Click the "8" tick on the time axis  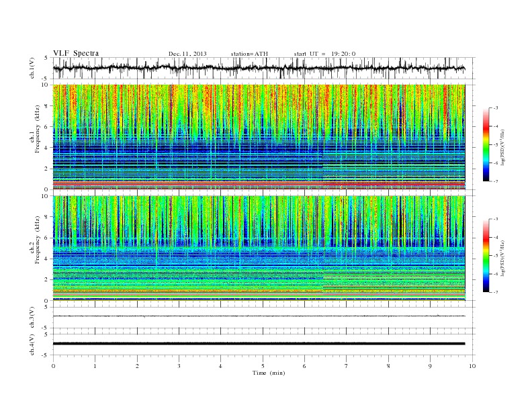click(x=388, y=366)
